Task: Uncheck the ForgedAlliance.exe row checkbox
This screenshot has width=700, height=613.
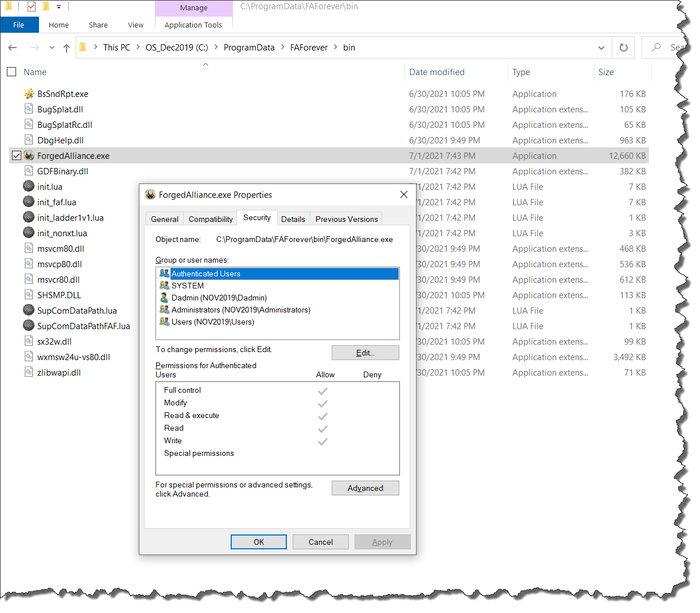Action: tap(17, 155)
